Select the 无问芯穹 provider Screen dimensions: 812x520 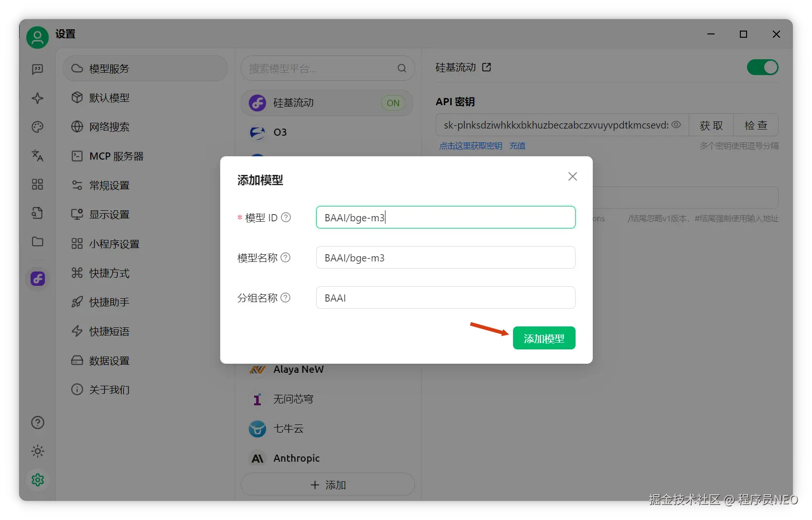pyautogui.click(x=327, y=399)
